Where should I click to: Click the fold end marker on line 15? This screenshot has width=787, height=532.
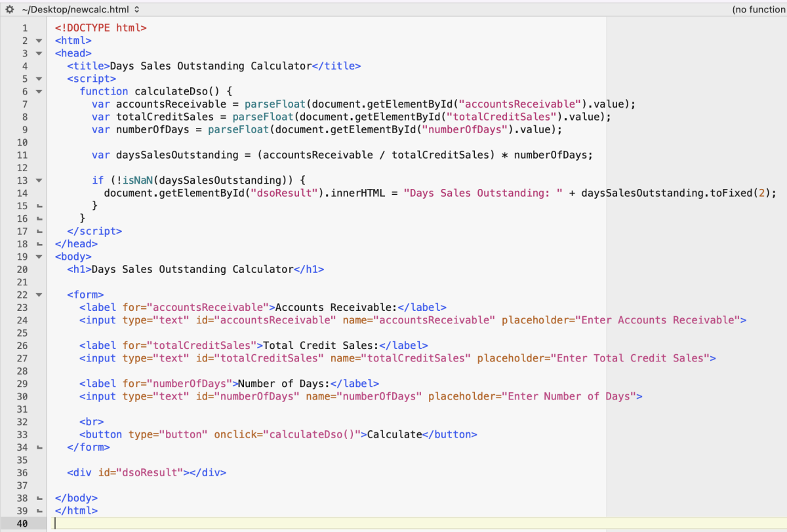point(39,206)
